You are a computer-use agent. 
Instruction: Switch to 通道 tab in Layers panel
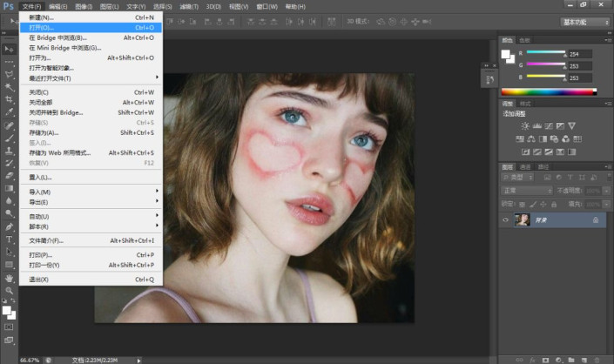525,167
